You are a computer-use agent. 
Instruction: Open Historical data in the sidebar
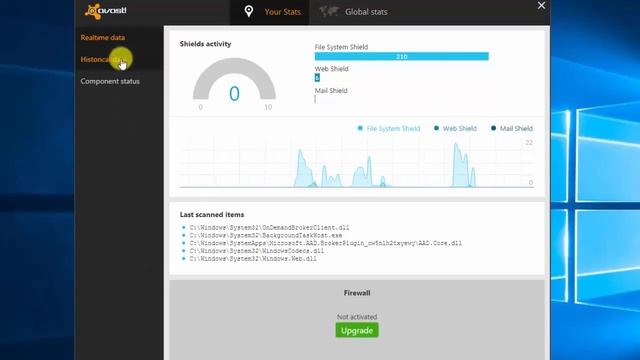tap(104, 60)
